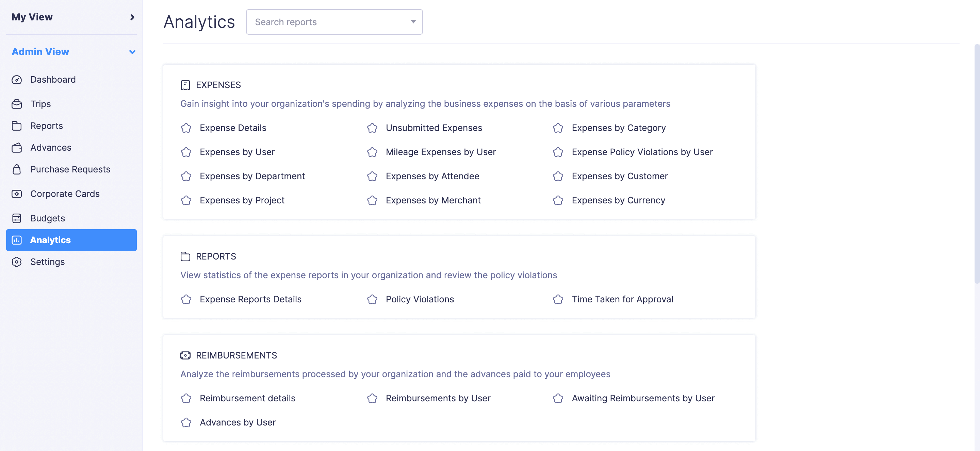
Task: Favorite the Expense Details report
Action: [x=186, y=128]
